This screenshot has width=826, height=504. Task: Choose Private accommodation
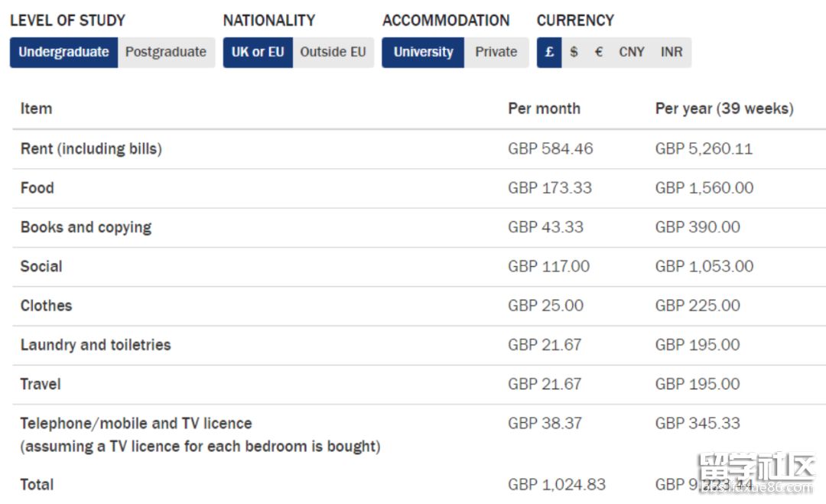point(496,52)
